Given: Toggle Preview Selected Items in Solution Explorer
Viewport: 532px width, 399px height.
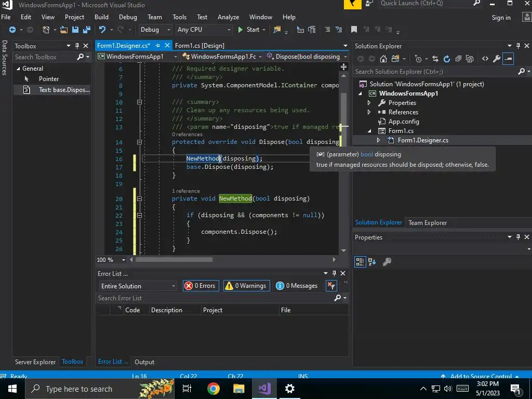Looking at the screenshot, I should (x=508, y=59).
